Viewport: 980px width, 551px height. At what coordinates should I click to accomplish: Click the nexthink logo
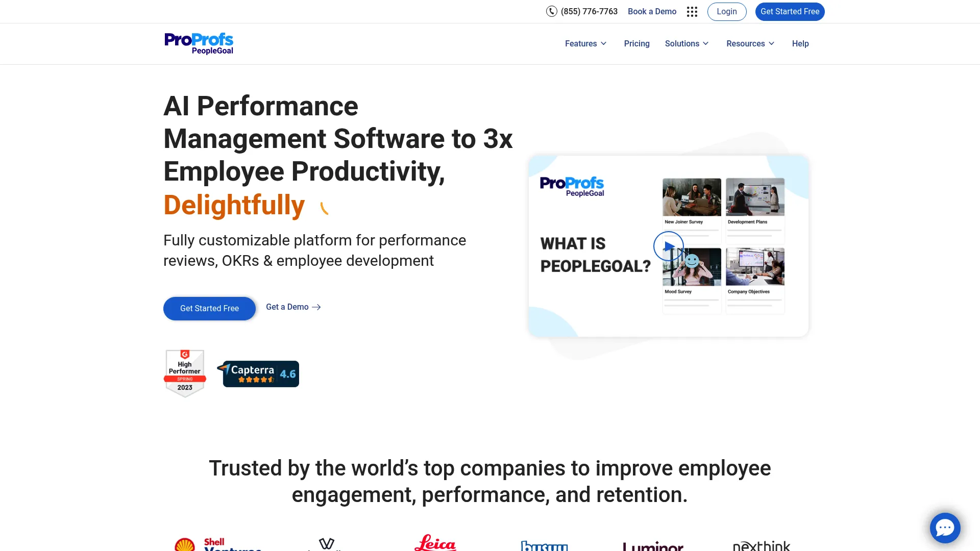click(x=762, y=545)
